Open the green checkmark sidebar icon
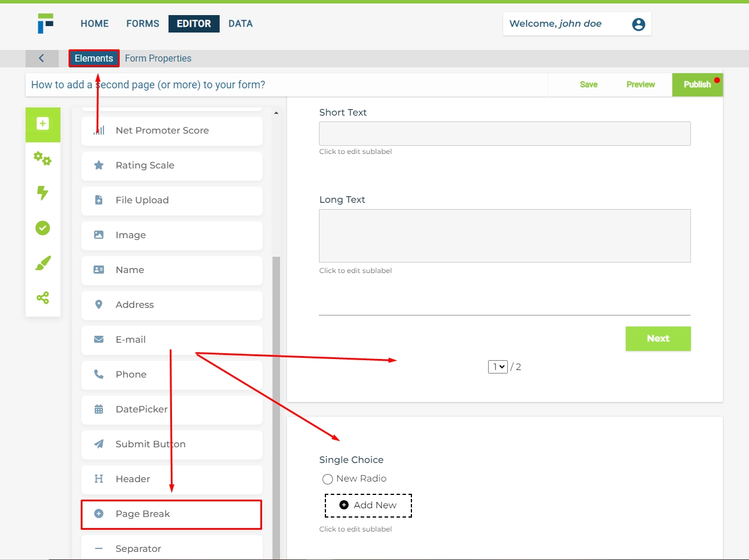The width and height of the screenshot is (749, 560). [42, 228]
